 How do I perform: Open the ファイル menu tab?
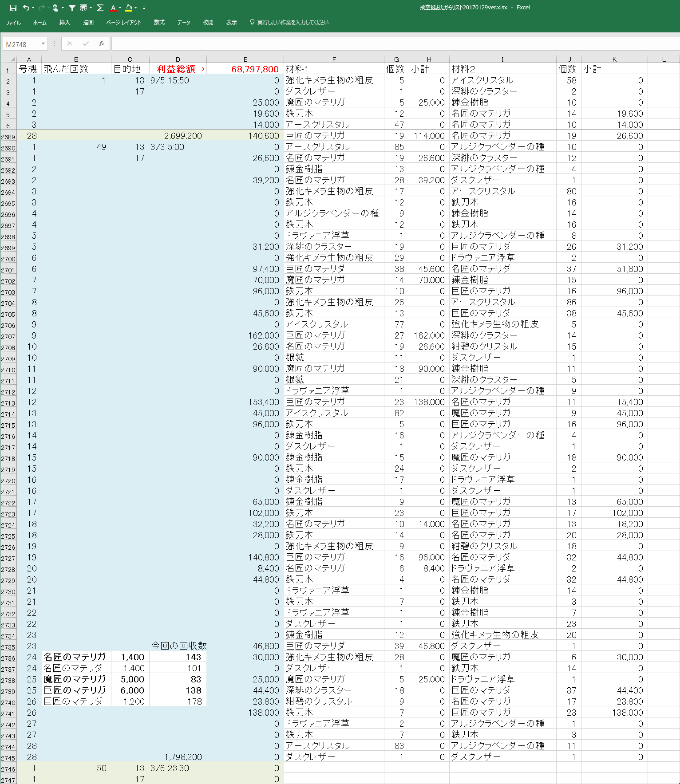pyautogui.click(x=13, y=23)
